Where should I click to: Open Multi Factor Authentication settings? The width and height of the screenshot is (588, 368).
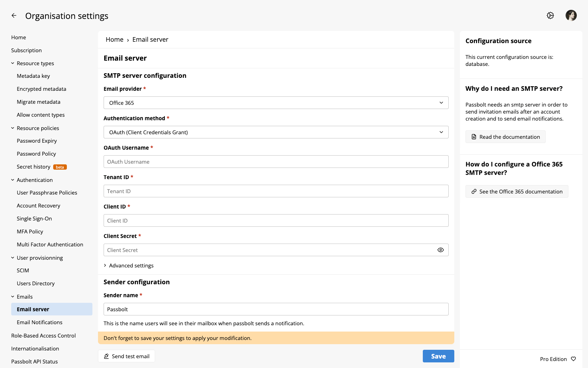point(50,244)
